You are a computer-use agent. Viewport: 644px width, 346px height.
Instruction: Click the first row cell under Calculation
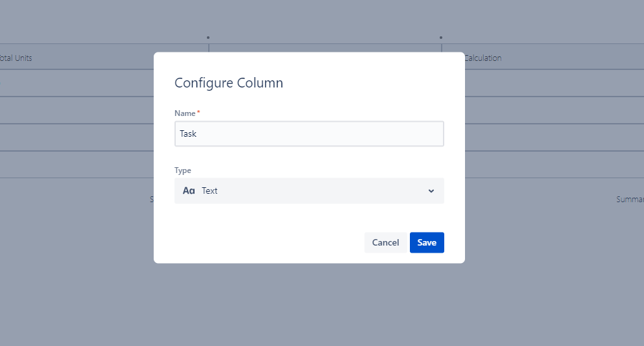coord(551,83)
